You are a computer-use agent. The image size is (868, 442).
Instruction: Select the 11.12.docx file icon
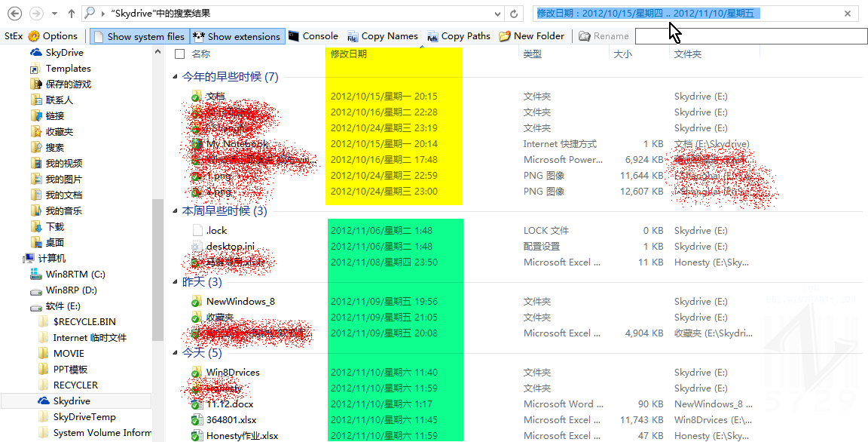(196, 404)
